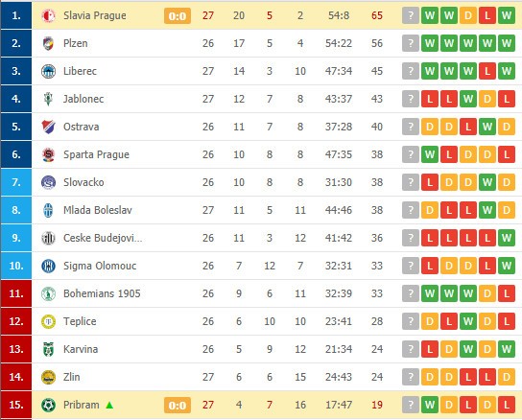Viewport: 522px width, 420px height.
Task: Click the green arrow next to Pribram
Action: pyautogui.click(x=109, y=405)
